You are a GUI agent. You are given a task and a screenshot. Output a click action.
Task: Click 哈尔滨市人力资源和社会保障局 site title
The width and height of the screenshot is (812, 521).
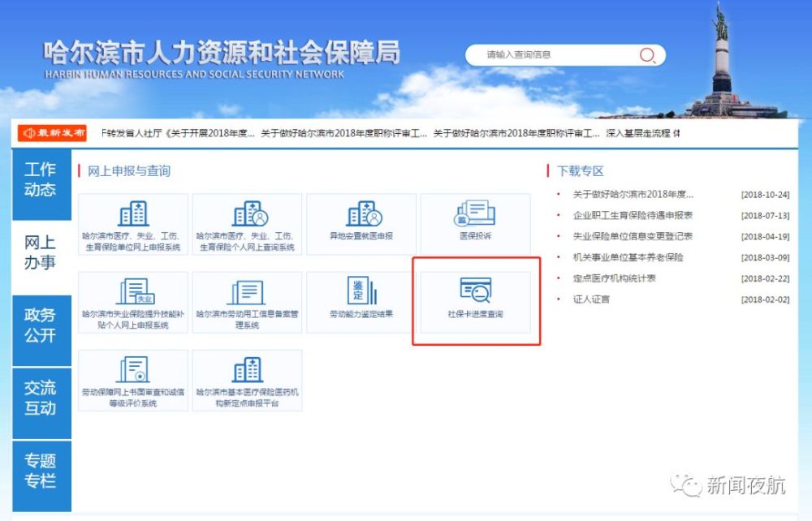222,53
